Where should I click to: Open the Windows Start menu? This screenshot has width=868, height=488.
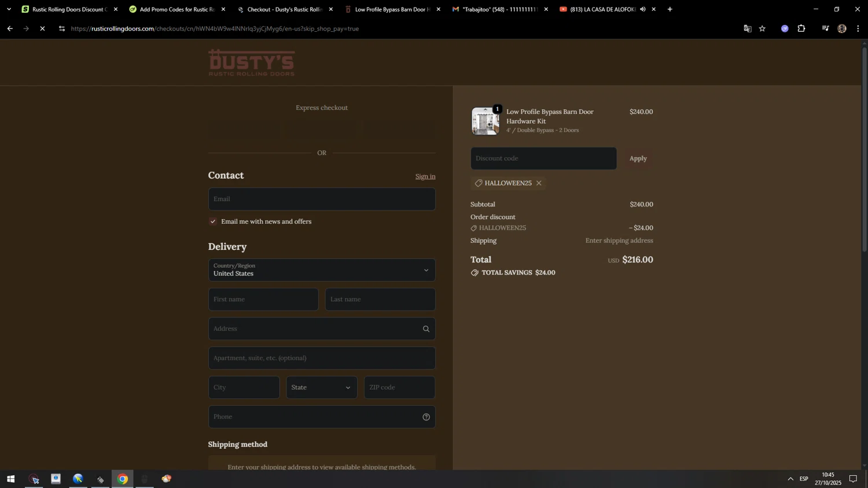point(10,479)
